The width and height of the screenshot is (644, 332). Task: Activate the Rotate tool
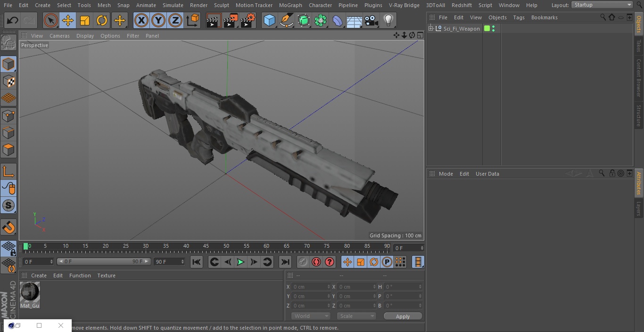click(102, 20)
